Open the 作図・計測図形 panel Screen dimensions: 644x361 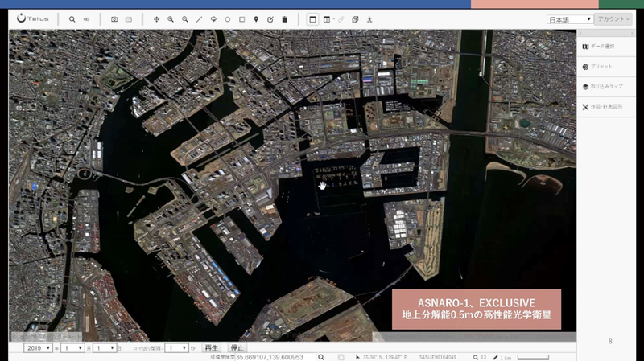coord(606,107)
